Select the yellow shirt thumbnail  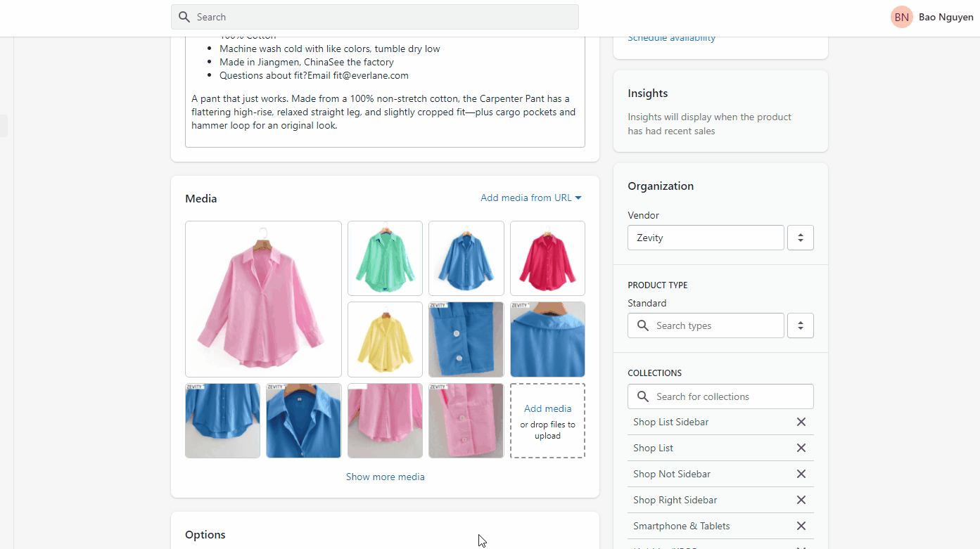point(385,340)
